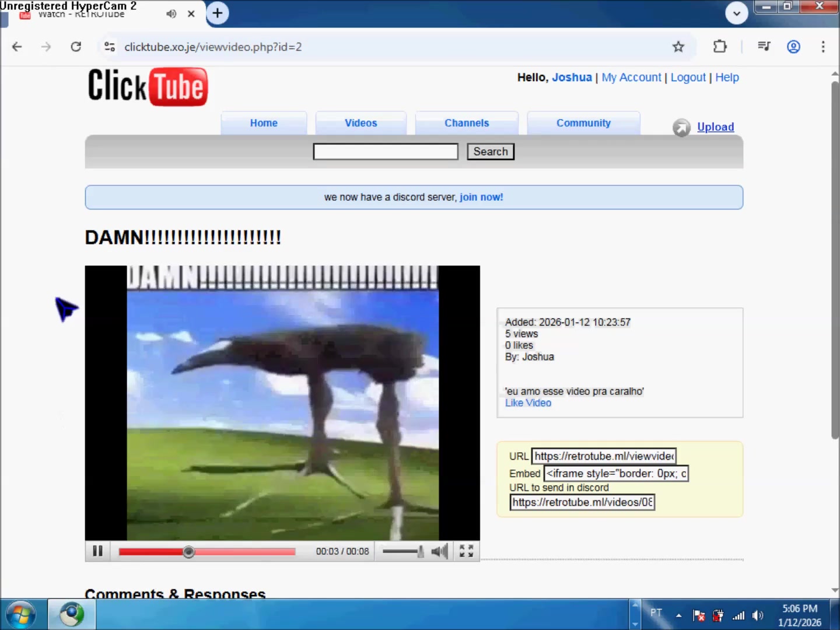This screenshot has width=840, height=630.
Task: Reload the page
Action: tap(76, 47)
